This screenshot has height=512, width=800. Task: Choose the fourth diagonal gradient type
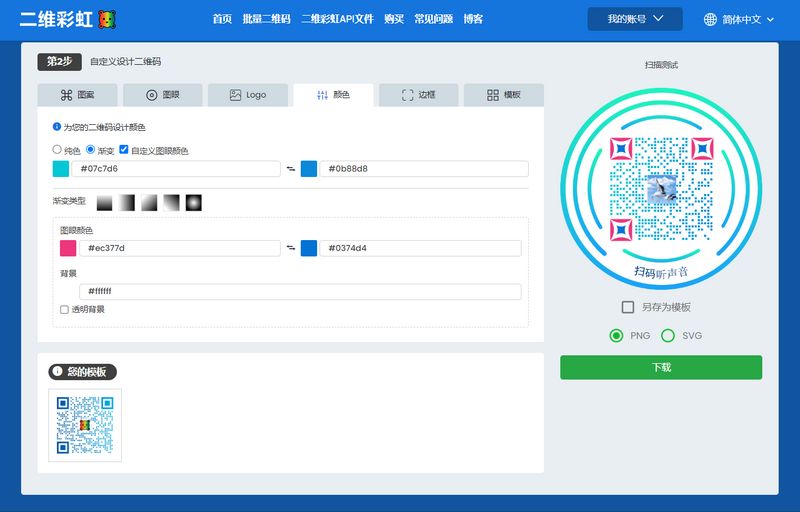171,202
